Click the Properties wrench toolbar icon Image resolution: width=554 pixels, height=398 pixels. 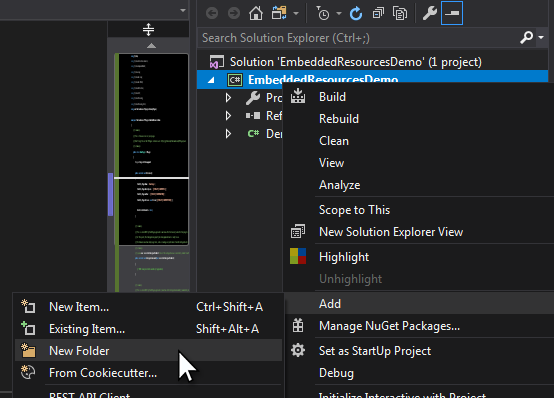pos(430,13)
